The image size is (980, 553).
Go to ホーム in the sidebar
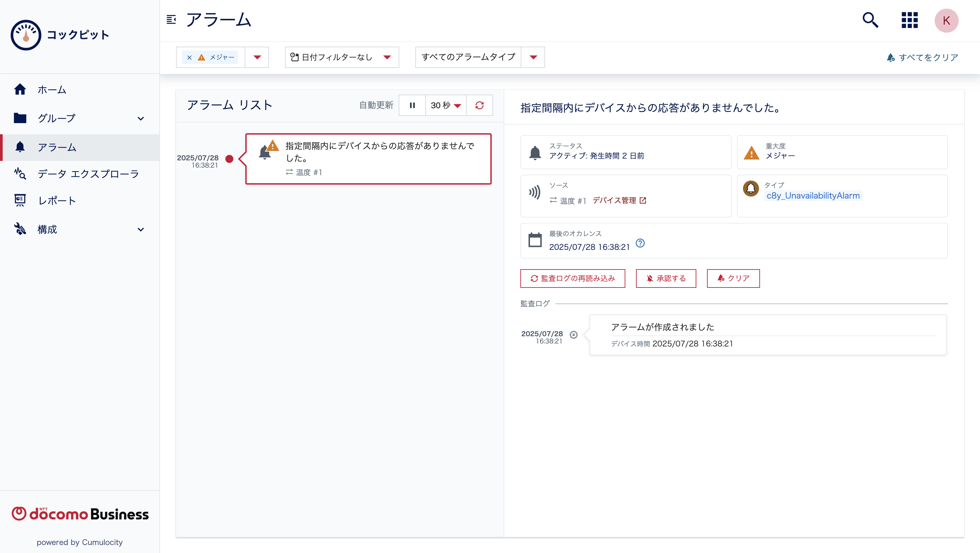(x=80, y=90)
